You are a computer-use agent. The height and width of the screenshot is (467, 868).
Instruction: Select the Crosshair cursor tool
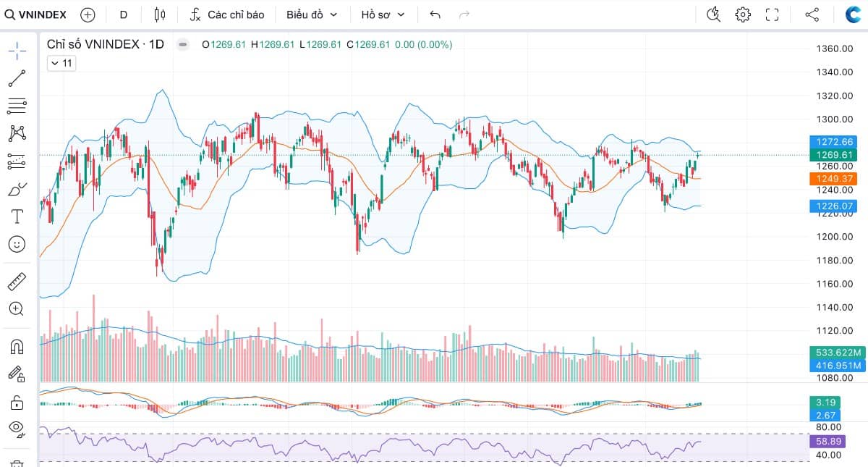point(17,50)
